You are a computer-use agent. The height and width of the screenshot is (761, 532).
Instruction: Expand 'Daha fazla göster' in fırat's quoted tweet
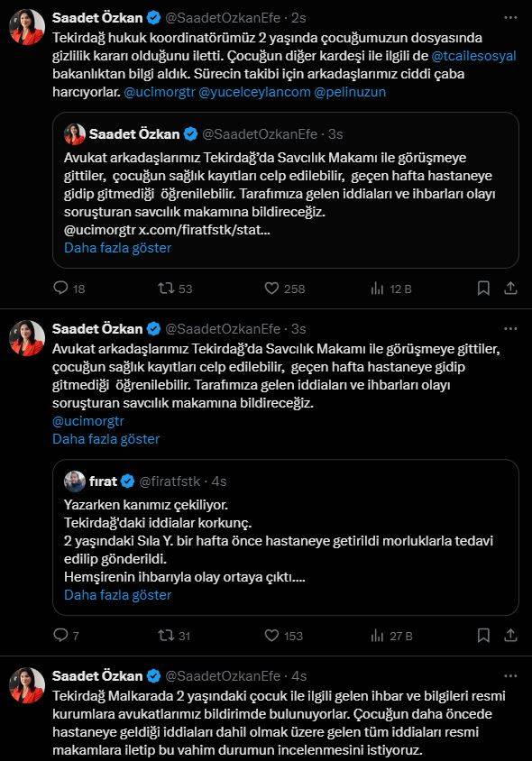point(117,595)
